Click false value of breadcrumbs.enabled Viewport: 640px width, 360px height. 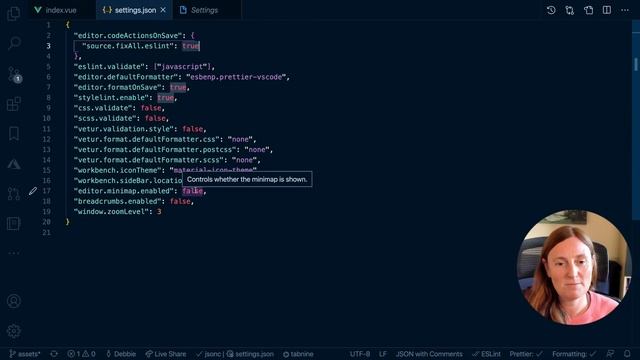click(180, 201)
